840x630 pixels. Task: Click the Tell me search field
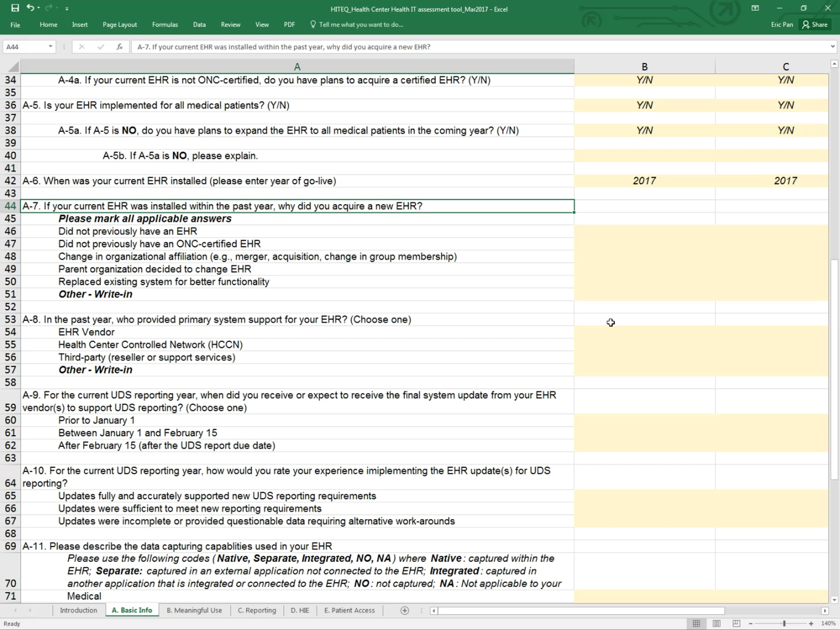coord(361,25)
